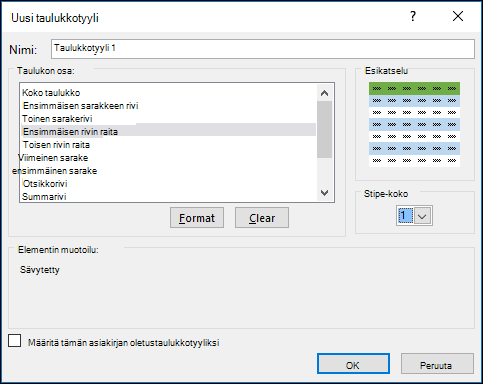The width and height of the screenshot is (483, 384).
Task: Click the Format button
Action: point(197,218)
